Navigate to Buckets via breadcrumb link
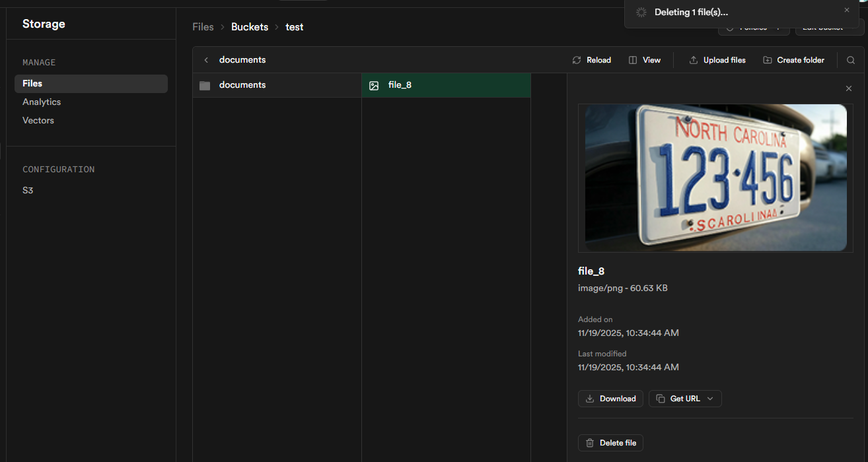The width and height of the screenshot is (868, 462). coord(249,26)
